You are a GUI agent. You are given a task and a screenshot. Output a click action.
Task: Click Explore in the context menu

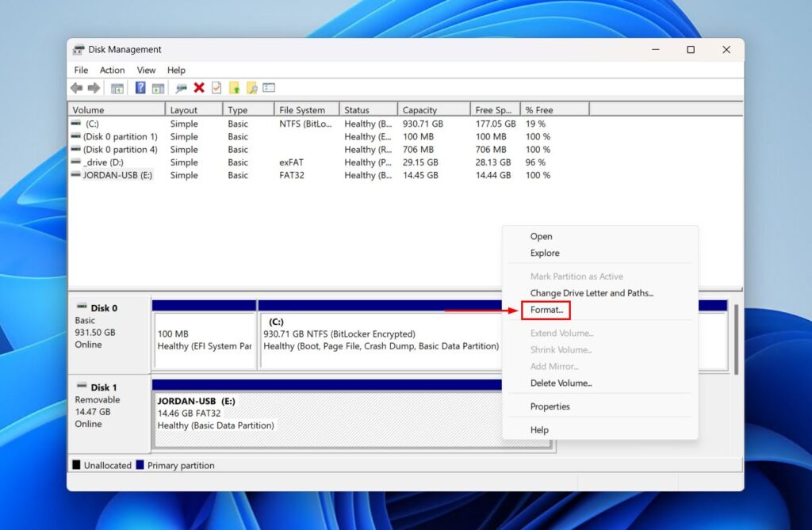point(544,253)
